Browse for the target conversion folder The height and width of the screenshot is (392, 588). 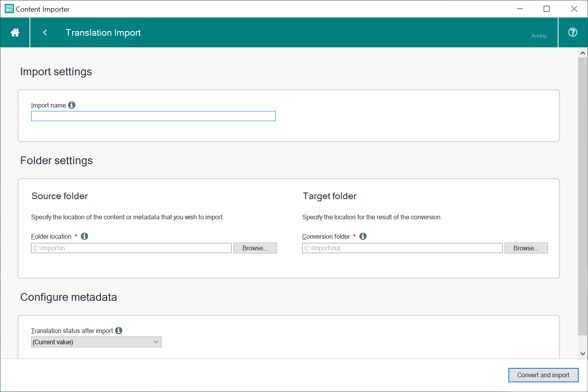tap(526, 248)
